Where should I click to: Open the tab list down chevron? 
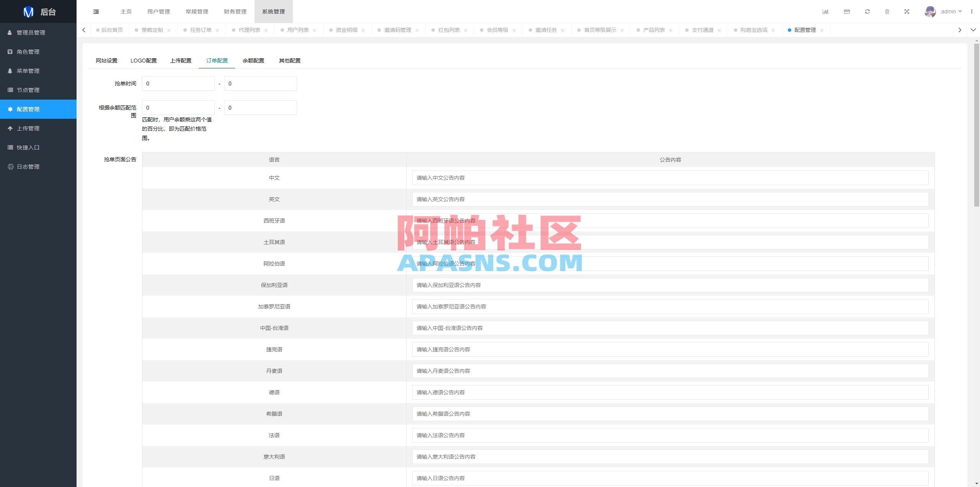(x=973, y=30)
